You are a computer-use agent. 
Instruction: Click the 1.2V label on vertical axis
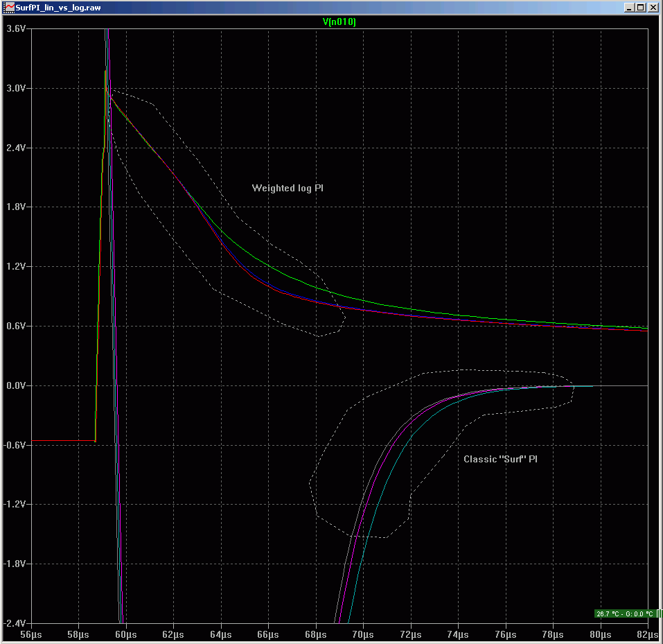point(16,267)
